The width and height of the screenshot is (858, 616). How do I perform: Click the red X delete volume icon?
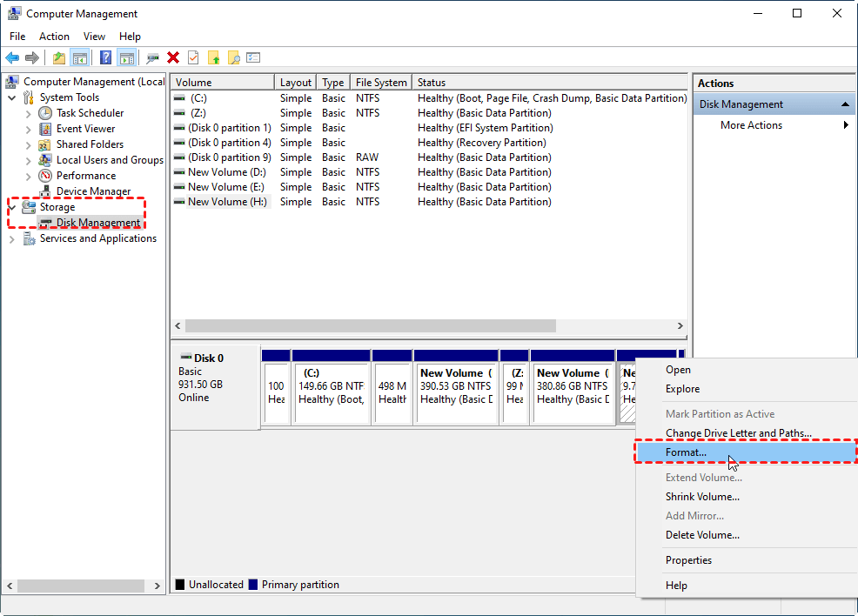pos(173,57)
